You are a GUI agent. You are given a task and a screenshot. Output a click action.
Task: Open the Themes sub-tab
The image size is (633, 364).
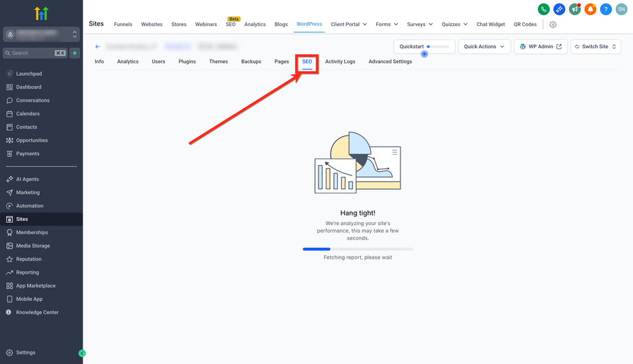218,61
